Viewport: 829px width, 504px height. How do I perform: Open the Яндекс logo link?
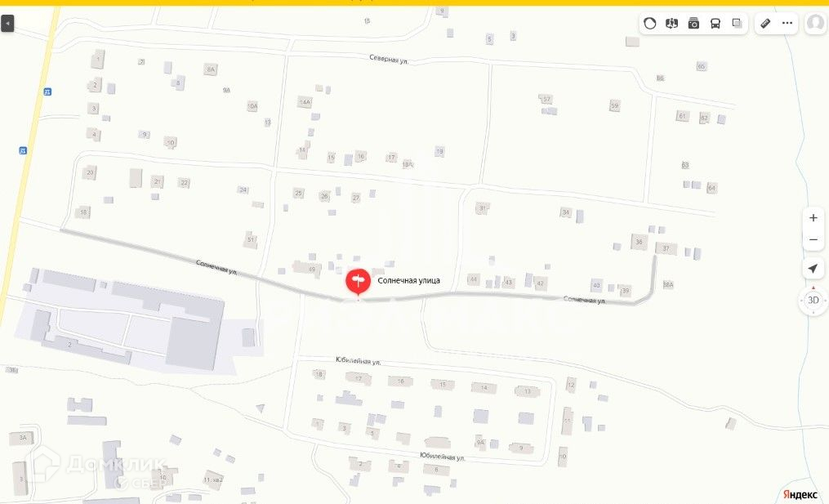[800, 494]
